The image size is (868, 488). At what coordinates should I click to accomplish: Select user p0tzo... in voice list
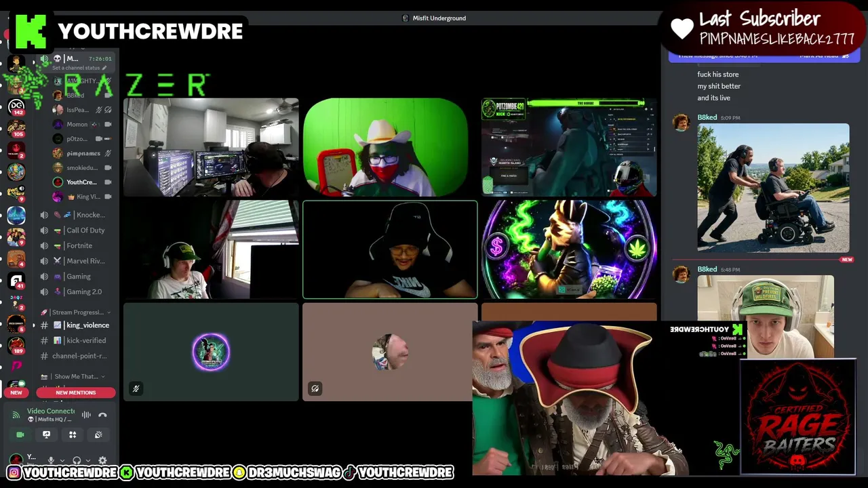click(x=82, y=139)
